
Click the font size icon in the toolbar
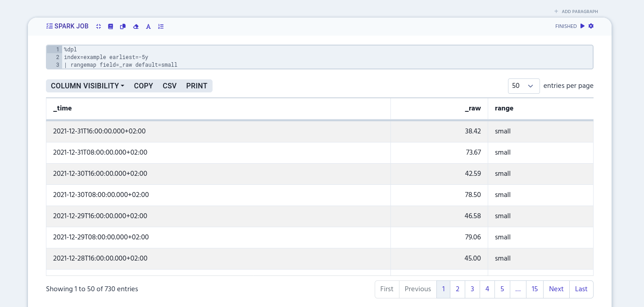[148, 27]
